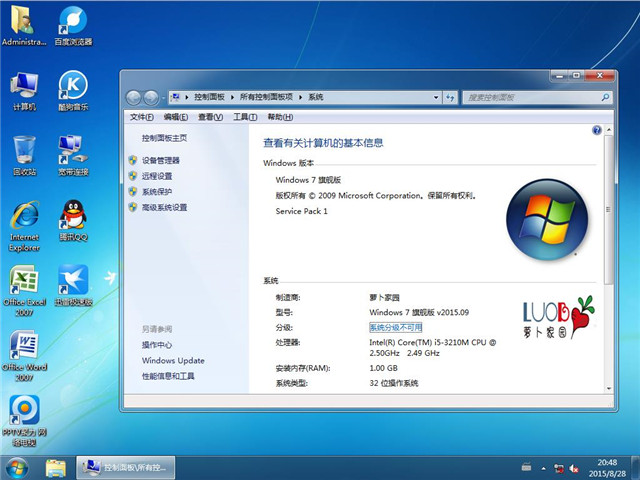
Task: Click the 所有控制面板项 breadcrumb
Action: 266,97
